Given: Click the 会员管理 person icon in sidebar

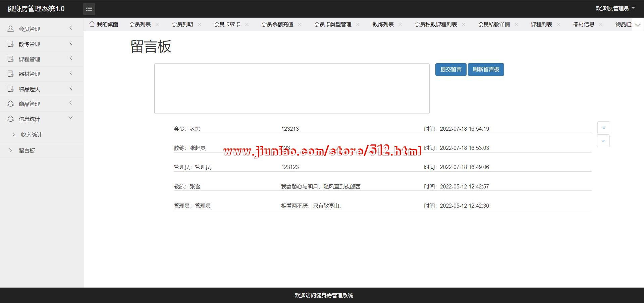Looking at the screenshot, I should click(x=11, y=29).
